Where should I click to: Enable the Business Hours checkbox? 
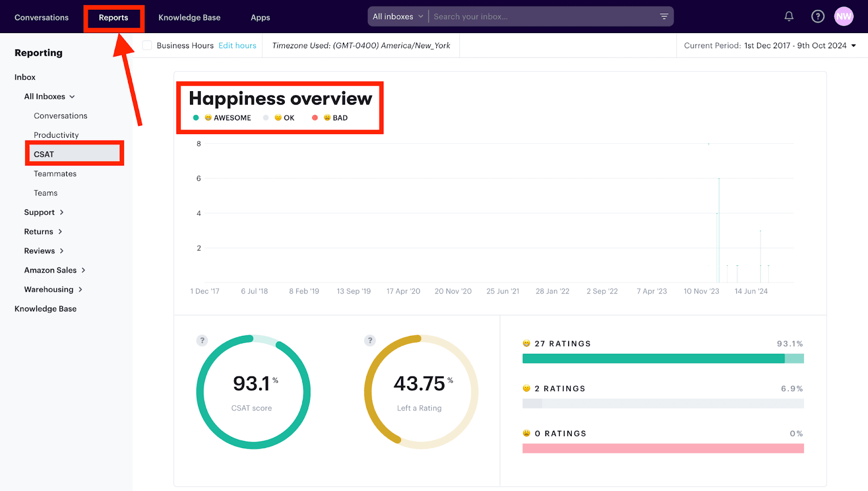click(x=146, y=45)
